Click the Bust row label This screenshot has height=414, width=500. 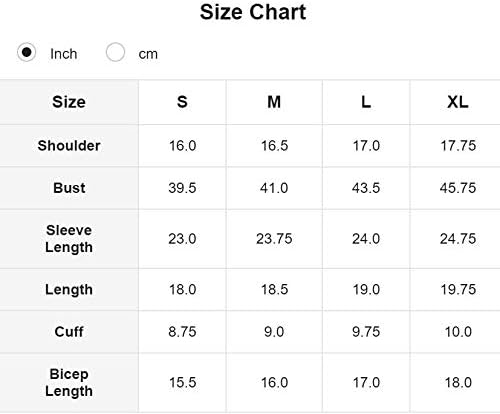pyautogui.click(x=69, y=188)
